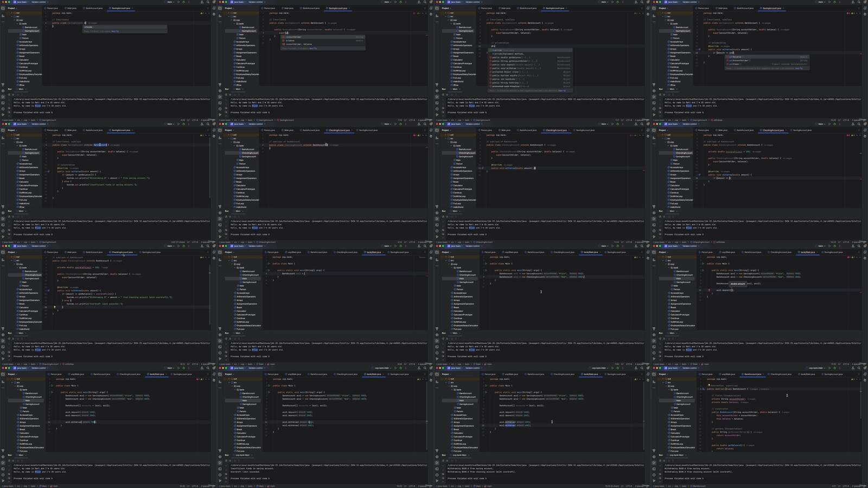Select BankAccount tree item in 'extends' popup frame
This screenshot has height=488, width=868.
pyautogui.click(x=30, y=27)
